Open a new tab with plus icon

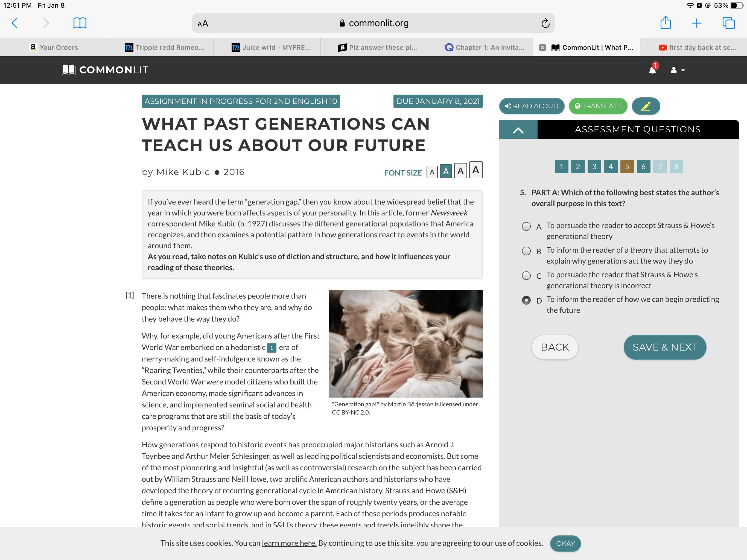click(696, 23)
